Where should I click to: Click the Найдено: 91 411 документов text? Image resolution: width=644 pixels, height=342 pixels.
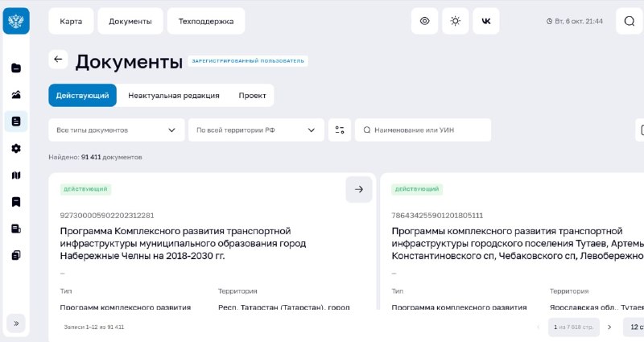pyautogui.click(x=95, y=157)
